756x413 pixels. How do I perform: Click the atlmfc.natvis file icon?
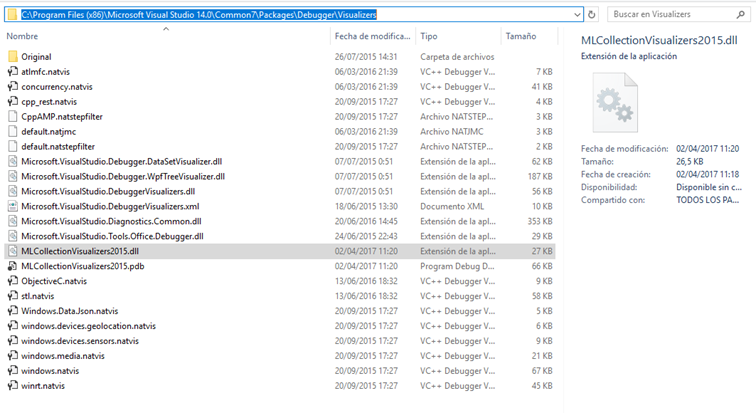click(x=13, y=71)
